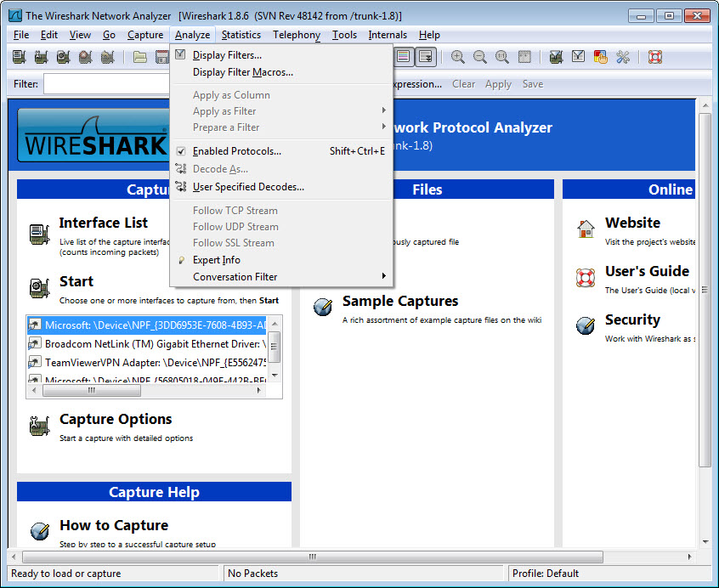Select the Microsoft \Device\NPF_{3DD6953E interface row
Viewport: 719px width, 588px height.
click(147, 325)
